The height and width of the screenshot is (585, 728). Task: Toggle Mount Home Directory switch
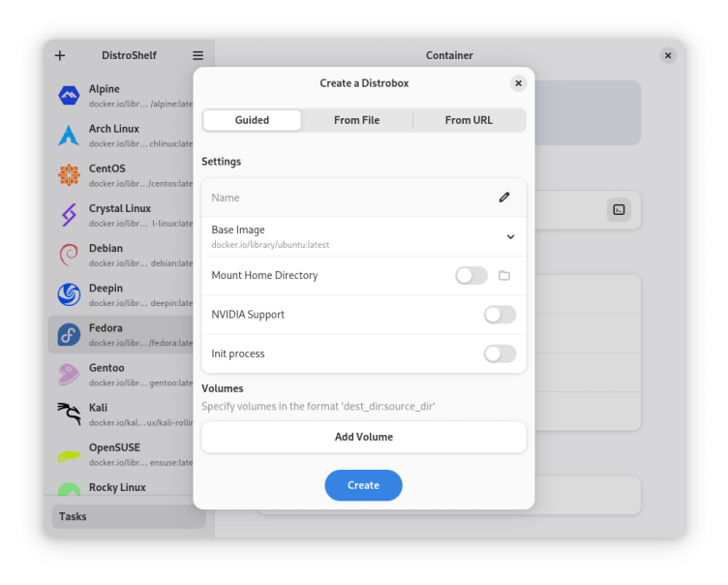pos(471,276)
